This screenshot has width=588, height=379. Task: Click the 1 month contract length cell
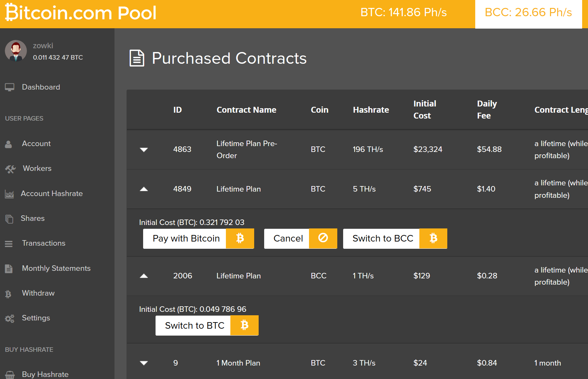(x=548, y=363)
